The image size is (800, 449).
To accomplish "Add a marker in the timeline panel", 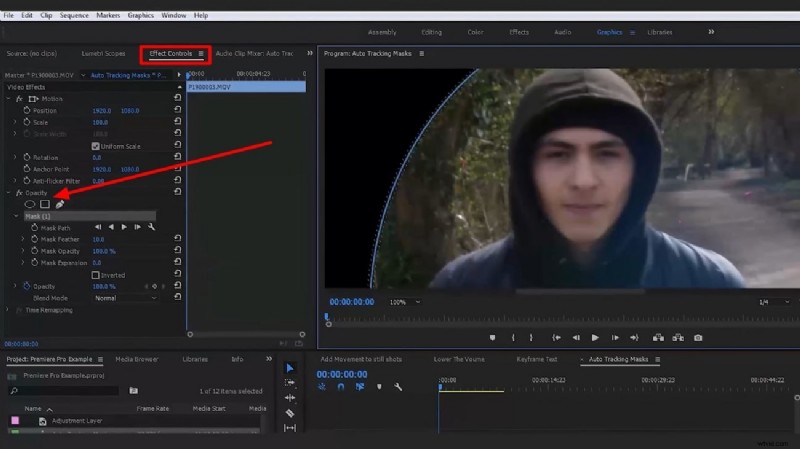I will (379, 387).
